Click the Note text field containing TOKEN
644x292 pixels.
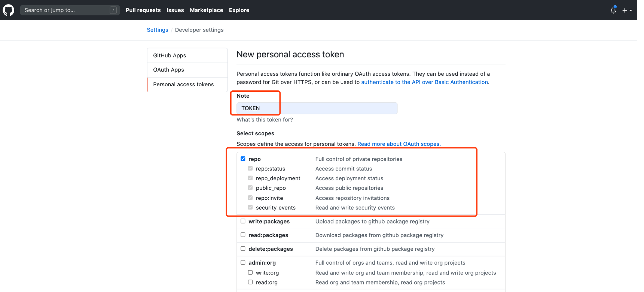pos(317,108)
